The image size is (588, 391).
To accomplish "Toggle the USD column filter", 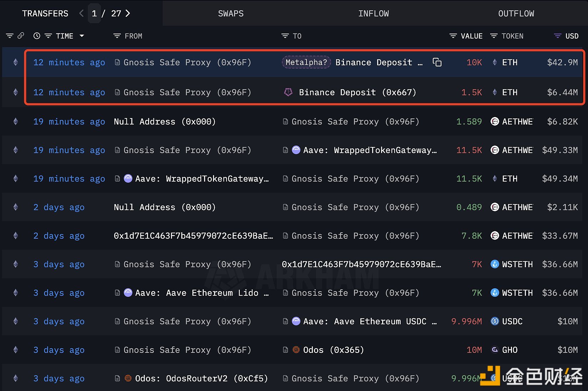I will [x=557, y=36].
